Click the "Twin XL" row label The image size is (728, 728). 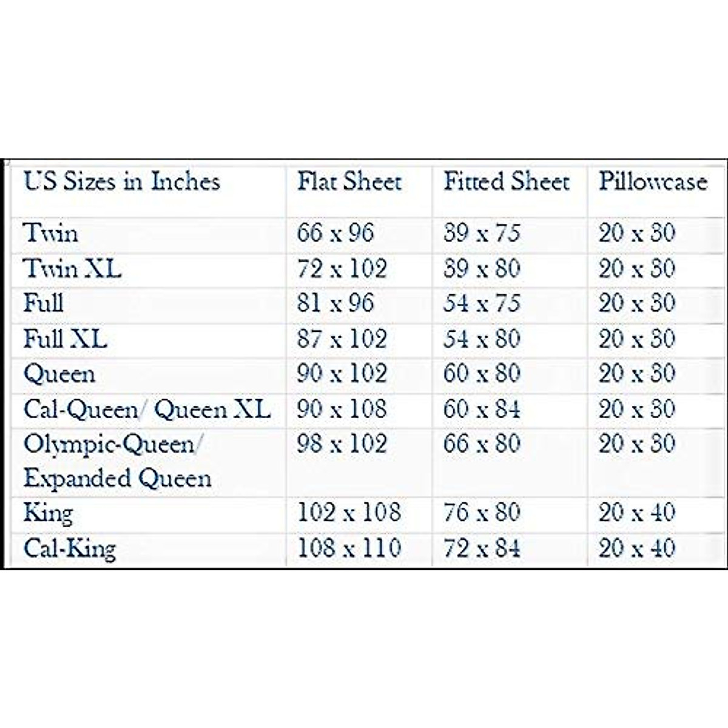tap(72, 268)
